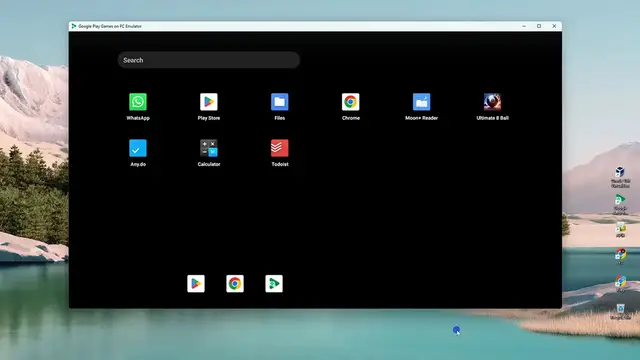Select the folder shortcut below Google Play Games
This screenshot has width=640, height=360.
click(x=620, y=229)
